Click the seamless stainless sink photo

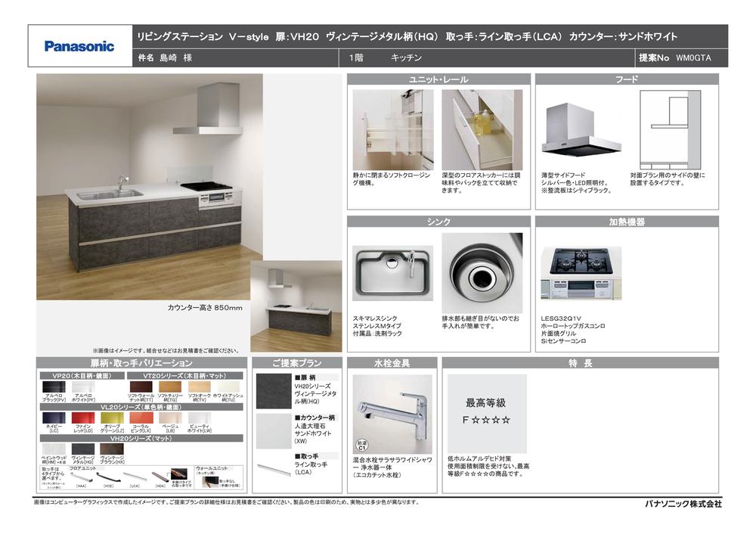[x=393, y=273]
